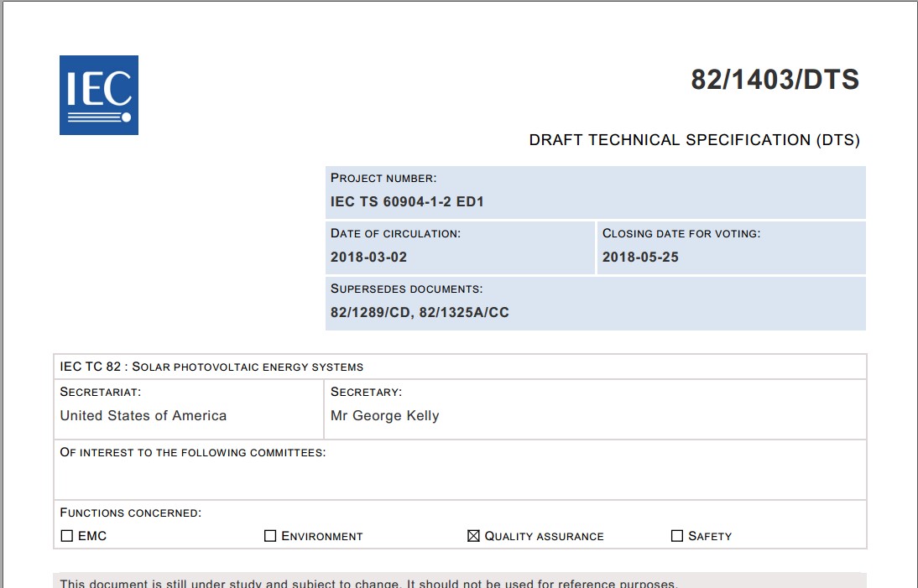Click the voting closing date 2018-05-25
This screenshot has height=588, width=918.
(x=640, y=258)
